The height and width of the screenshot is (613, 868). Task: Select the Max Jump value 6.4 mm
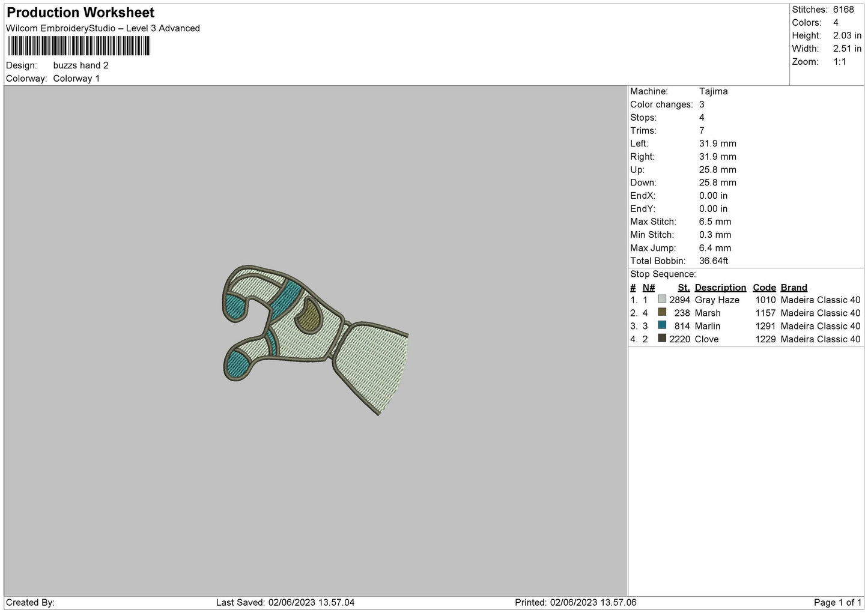tap(715, 248)
